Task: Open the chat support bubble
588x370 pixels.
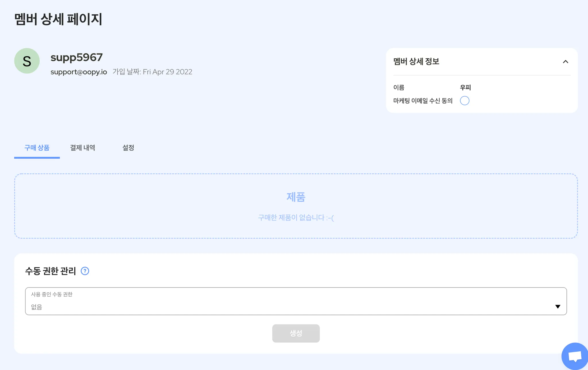Action: [x=575, y=356]
